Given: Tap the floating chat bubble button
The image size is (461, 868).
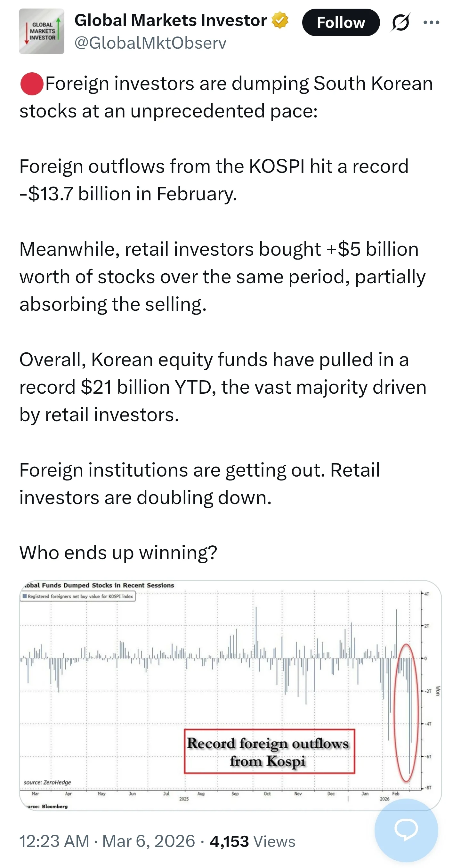Looking at the screenshot, I should [406, 830].
